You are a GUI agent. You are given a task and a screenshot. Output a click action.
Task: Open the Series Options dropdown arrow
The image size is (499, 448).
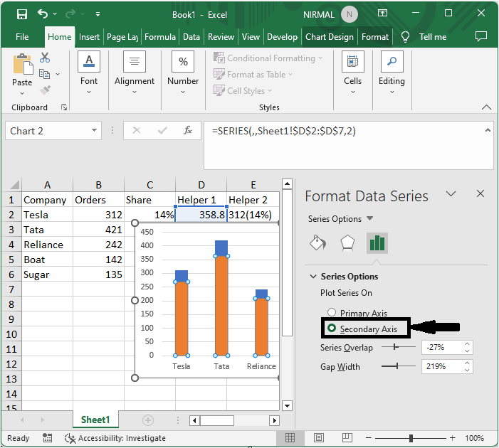coord(369,219)
